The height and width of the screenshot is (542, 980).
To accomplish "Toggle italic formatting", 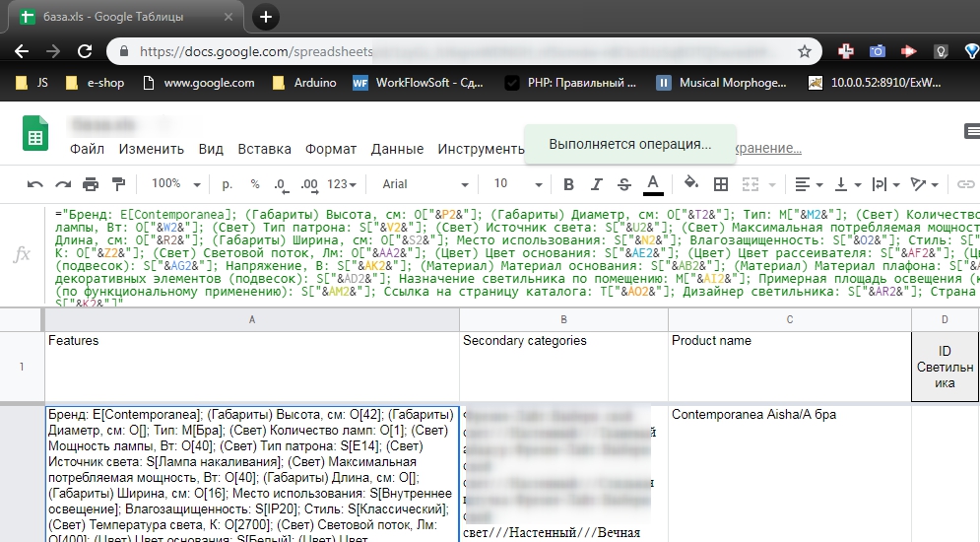I will tap(596, 184).
